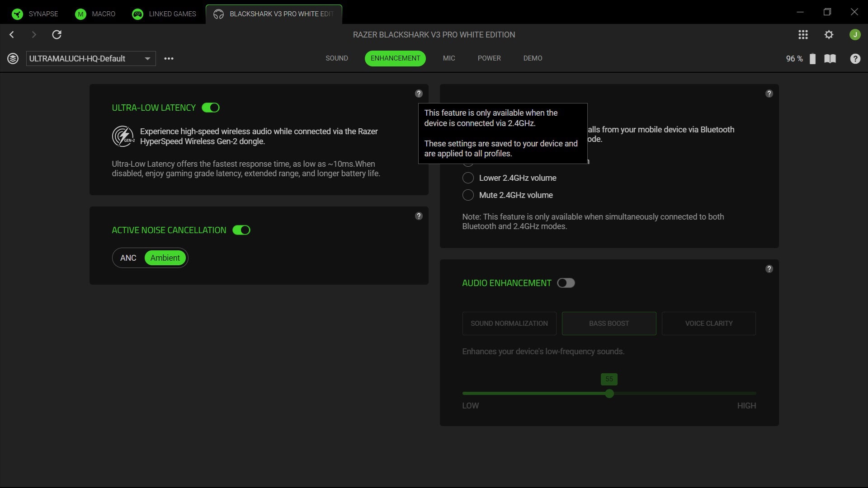
Task: Open the POWER section
Action: tap(489, 58)
